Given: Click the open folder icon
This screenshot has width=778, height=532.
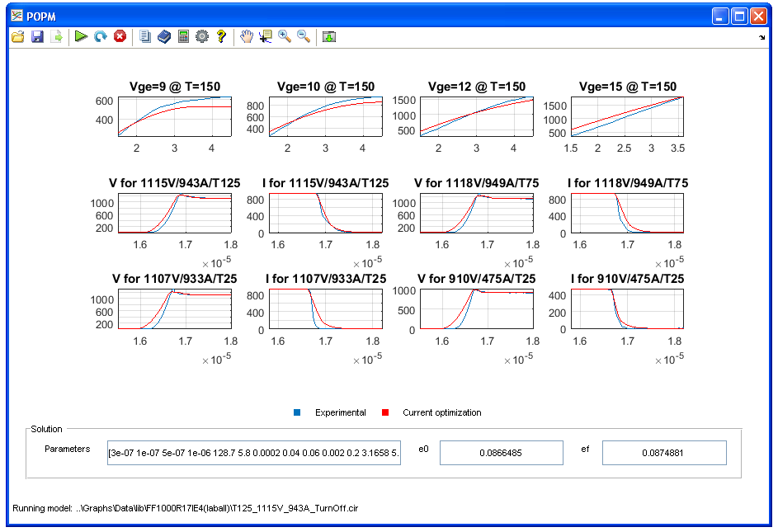Looking at the screenshot, I should (17, 37).
